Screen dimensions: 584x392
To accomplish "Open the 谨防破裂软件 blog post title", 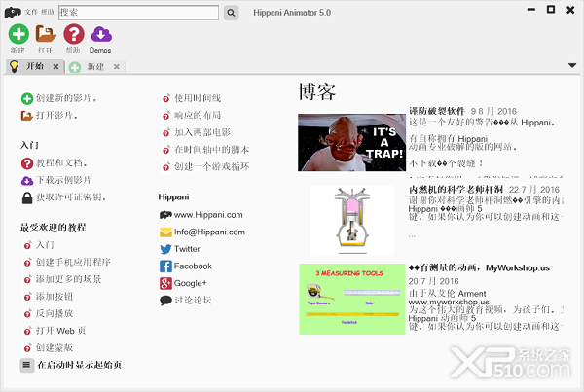I will (437, 111).
